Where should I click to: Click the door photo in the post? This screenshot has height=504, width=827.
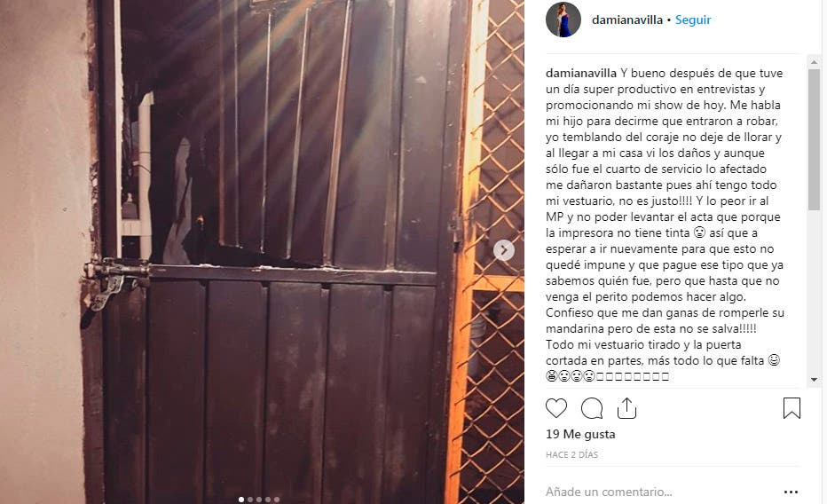point(262,252)
